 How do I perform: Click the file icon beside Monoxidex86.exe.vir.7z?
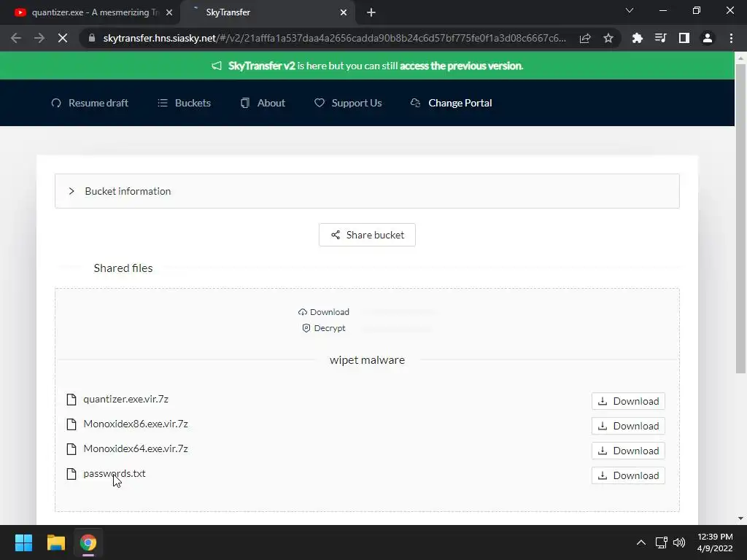coord(71,424)
